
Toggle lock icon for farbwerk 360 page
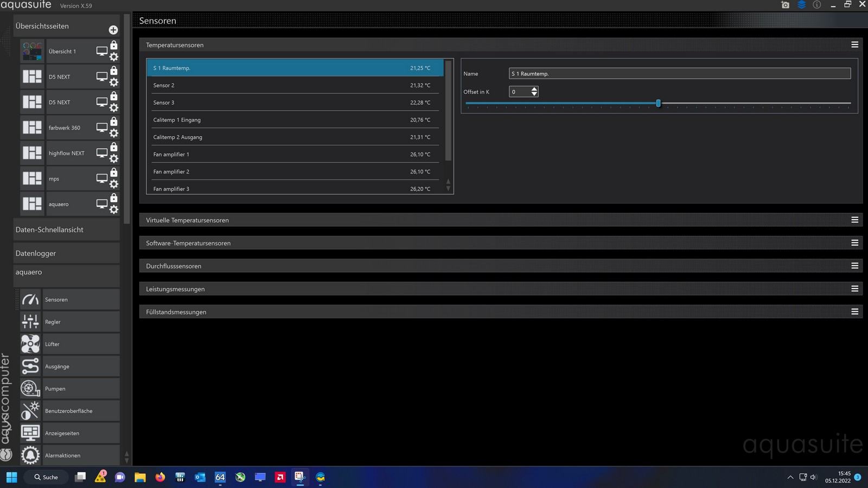point(114,121)
